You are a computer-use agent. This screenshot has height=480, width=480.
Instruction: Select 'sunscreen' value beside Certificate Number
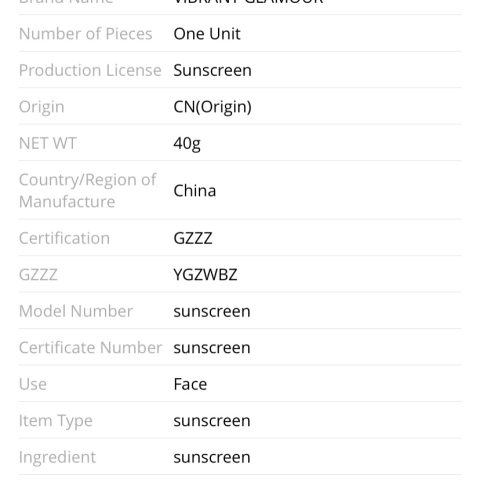coord(212,348)
